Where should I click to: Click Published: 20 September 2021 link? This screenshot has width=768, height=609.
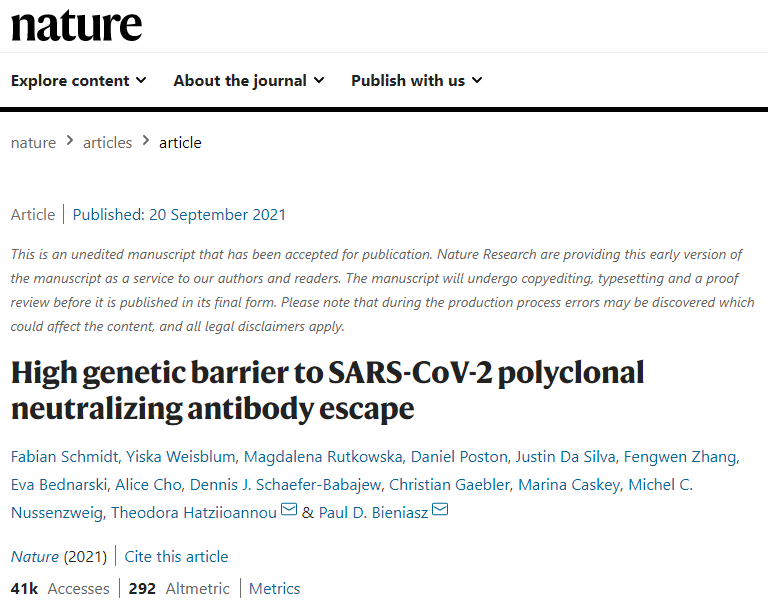(179, 215)
